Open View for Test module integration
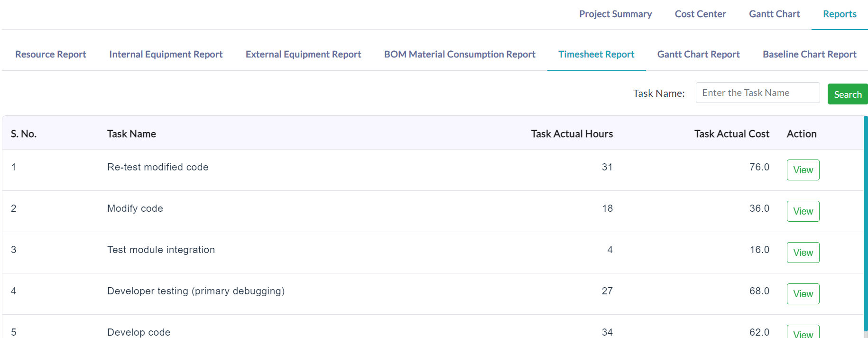868x338 pixels. pos(803,253)
